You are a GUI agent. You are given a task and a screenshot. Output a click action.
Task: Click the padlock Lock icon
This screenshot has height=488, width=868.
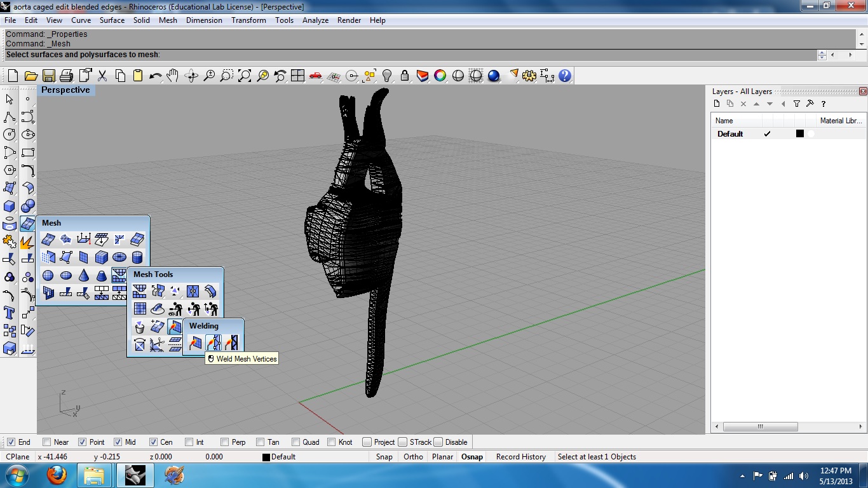coord(405,76)
